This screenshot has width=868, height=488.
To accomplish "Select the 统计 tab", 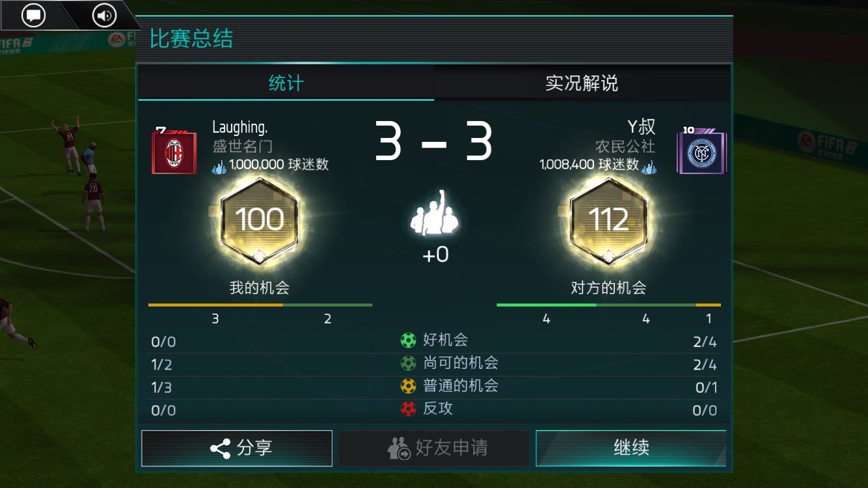I will 286,83.
